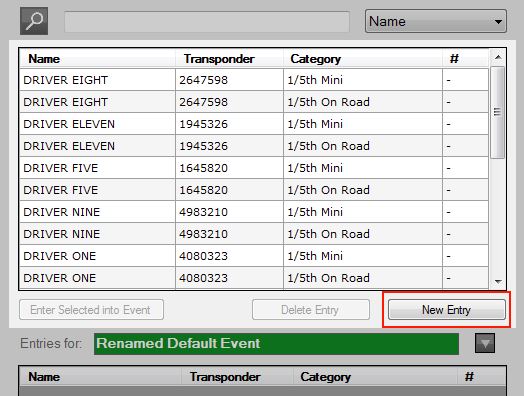This screenshot has width=524, height=396.
Task: Select DRIVER ELEVEN 1/5th On Road name cell
Action: click(x=97, y=146)
